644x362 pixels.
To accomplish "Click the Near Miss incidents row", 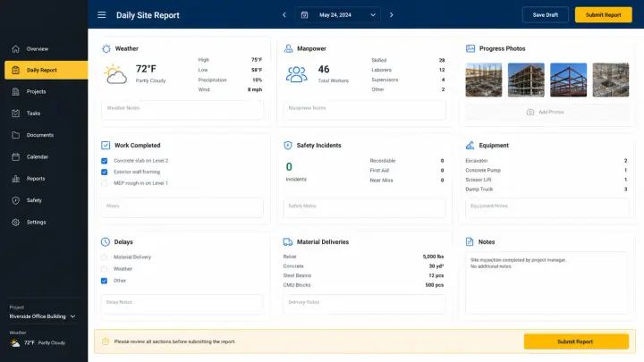I will tap(407, 181).
